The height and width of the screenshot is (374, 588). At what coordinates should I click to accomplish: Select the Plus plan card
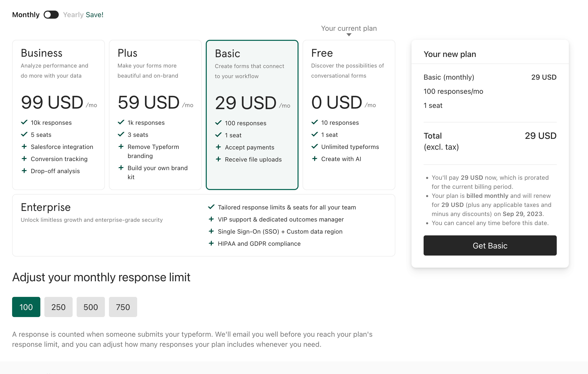[155, 115]
